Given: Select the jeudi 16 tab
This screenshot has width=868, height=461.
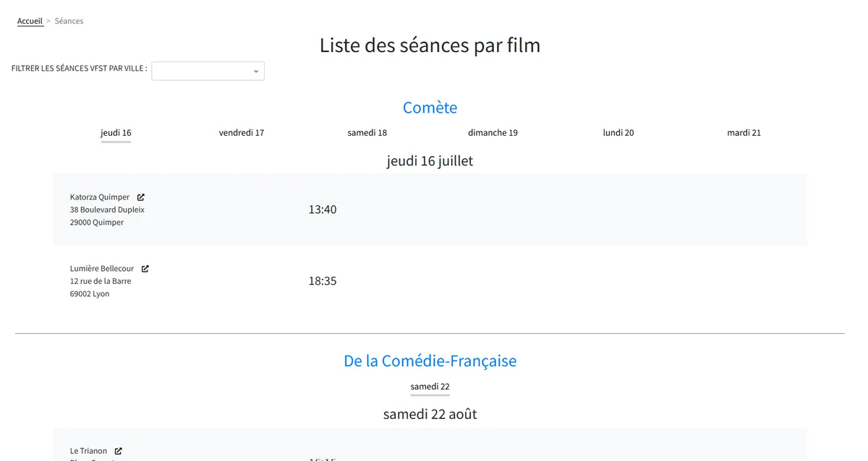Looking at the screenshot, I should [x=116, y=133].
